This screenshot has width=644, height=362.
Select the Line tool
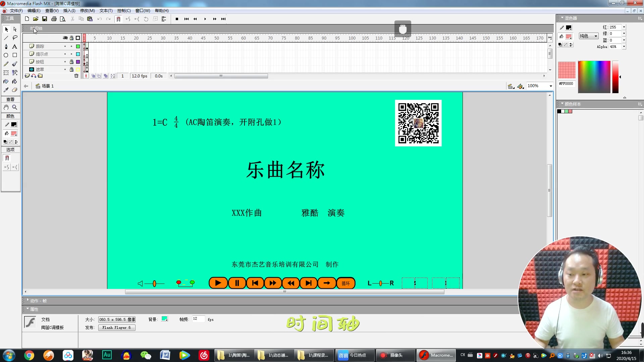click(6, 38)
